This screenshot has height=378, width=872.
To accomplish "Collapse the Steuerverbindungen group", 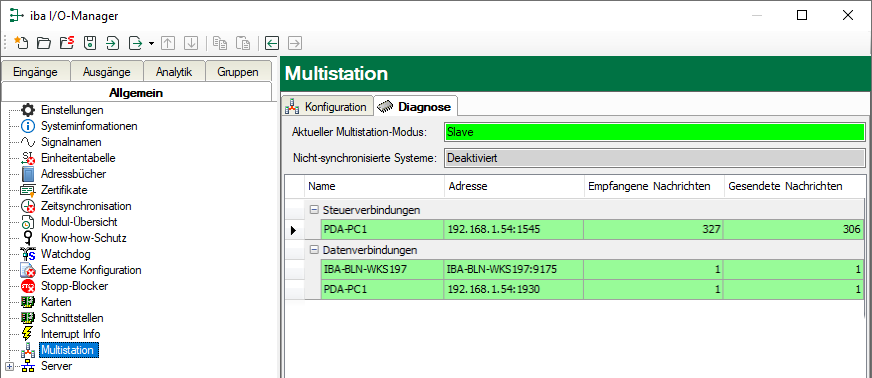I will point(314,210).
